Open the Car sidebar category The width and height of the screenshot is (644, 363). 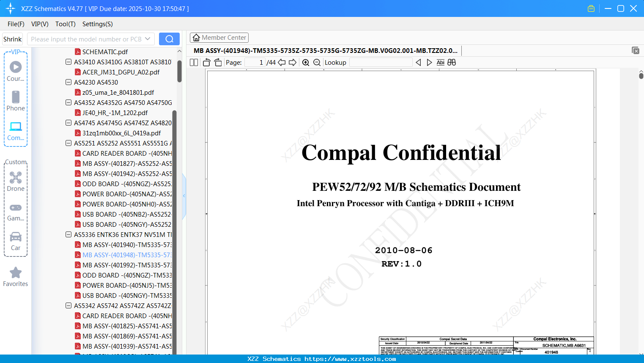click(16, 241)
